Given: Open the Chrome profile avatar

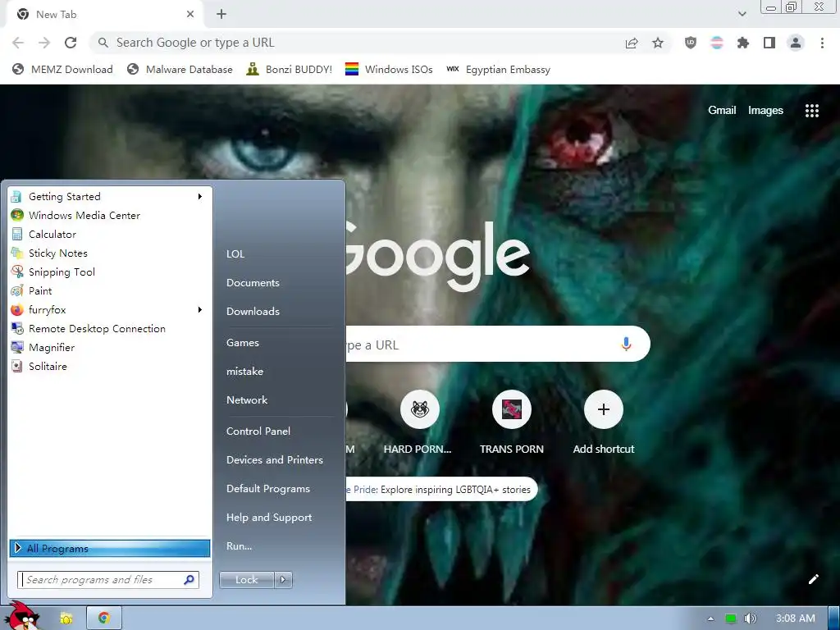Looking at the screenshot, I should tap(796, 43).
